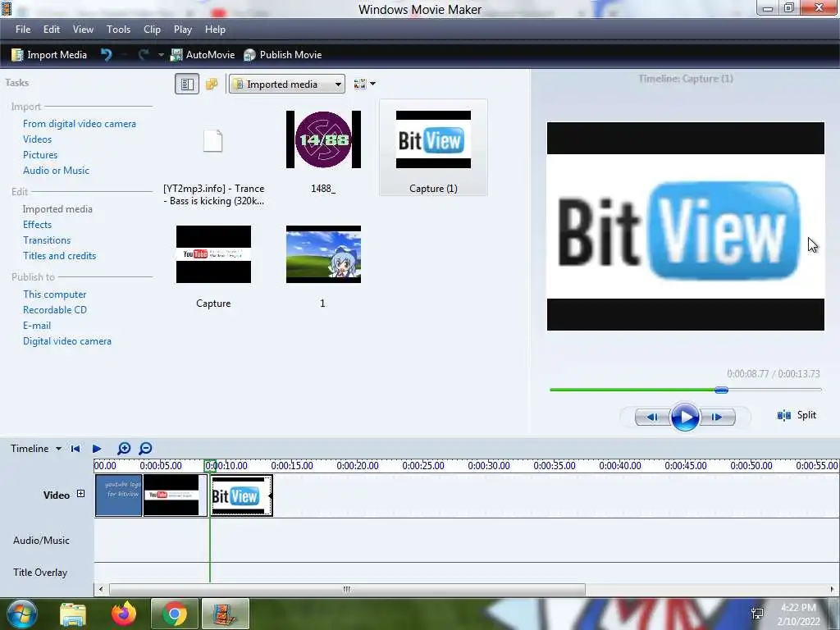Click the timeline ruler at 0:00:20.00
840x630 pixels.
358,466
